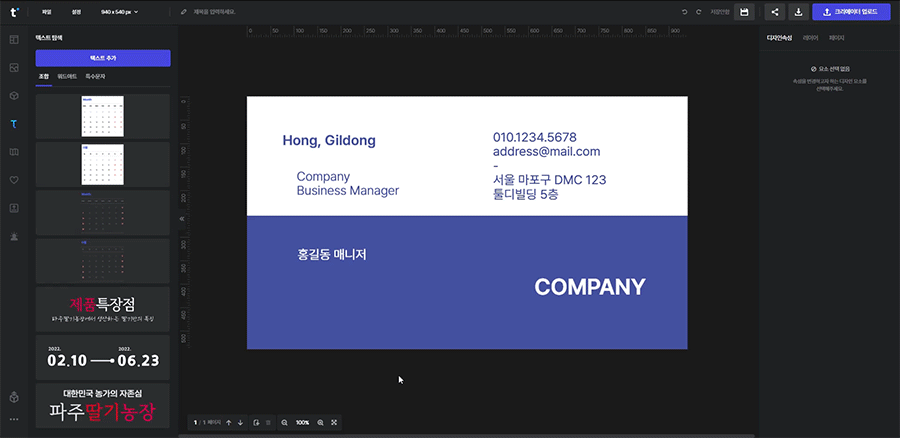This screenshot has height=438, width=900.
Task: Undo the last action
Action: [684, 12]
